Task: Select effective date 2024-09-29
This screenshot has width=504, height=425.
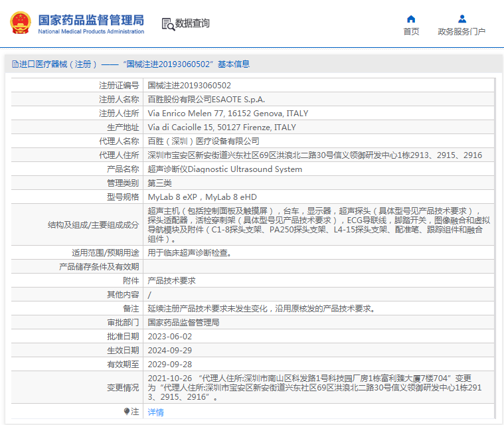Action: click(170, 351)
